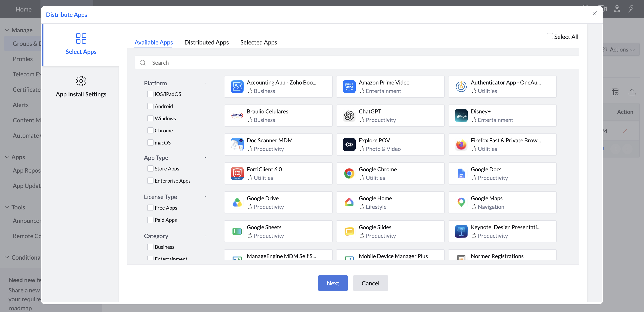Choose the Doc Scanner MDM icon
Image resolution: width=644 pixels, height=312 pixels.
click(237, 145)
